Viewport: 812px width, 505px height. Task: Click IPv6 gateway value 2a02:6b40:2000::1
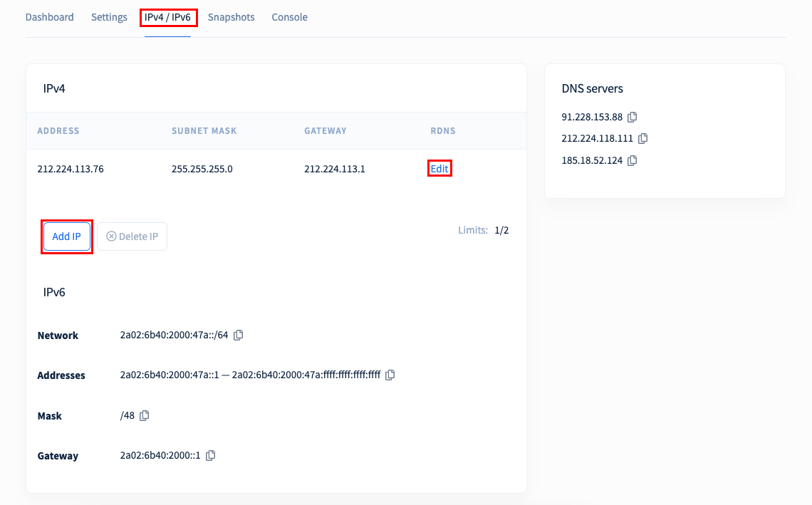(x=160, y=455)
